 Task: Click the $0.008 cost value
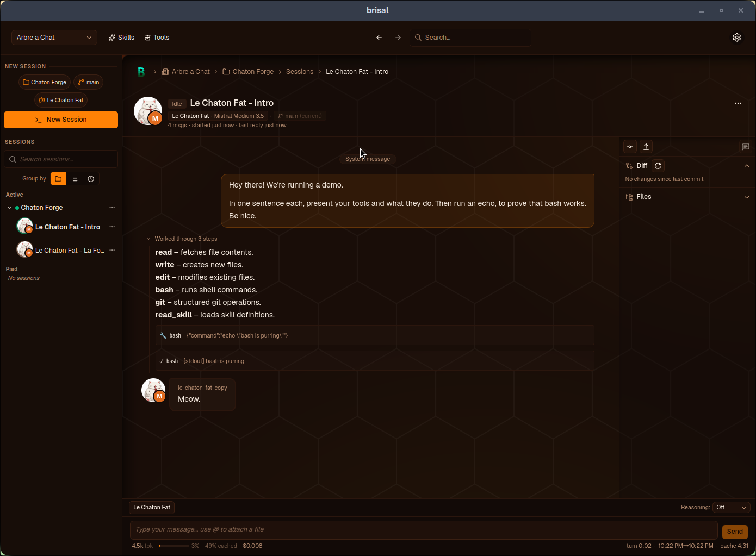tap(252, 546)
